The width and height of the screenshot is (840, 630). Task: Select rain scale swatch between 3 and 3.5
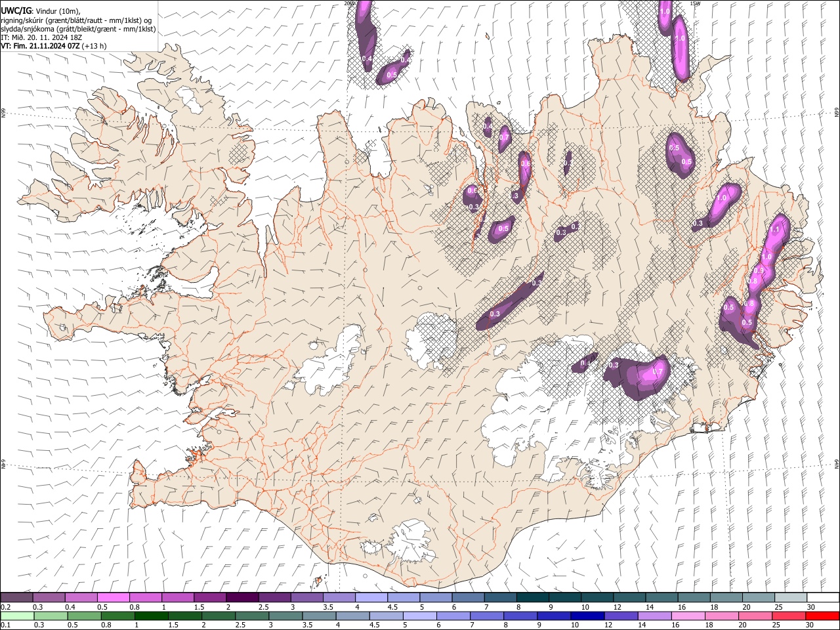(x=286, y=616)
